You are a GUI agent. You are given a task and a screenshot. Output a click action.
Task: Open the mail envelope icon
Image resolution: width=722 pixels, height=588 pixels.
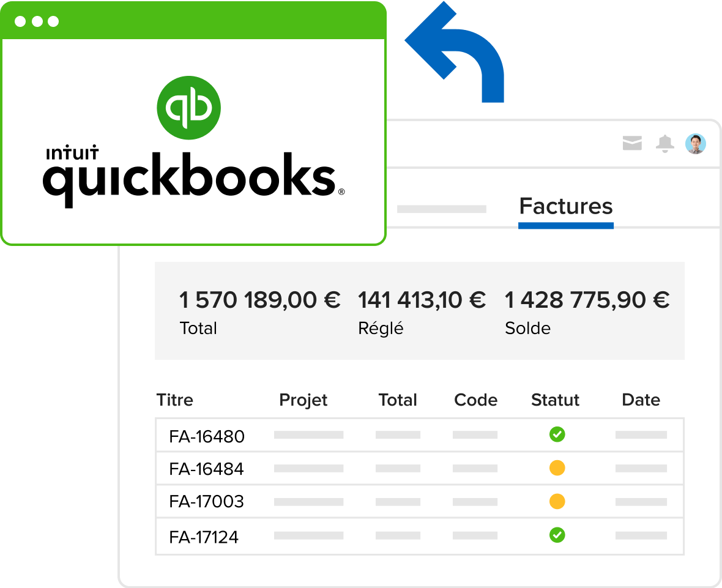tap(631, 143)
